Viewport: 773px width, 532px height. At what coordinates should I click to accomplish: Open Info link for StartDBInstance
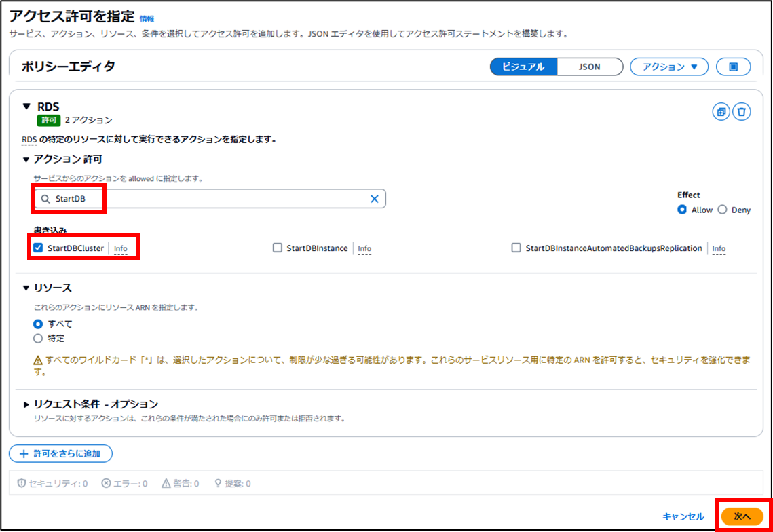[x=364, y=248]
